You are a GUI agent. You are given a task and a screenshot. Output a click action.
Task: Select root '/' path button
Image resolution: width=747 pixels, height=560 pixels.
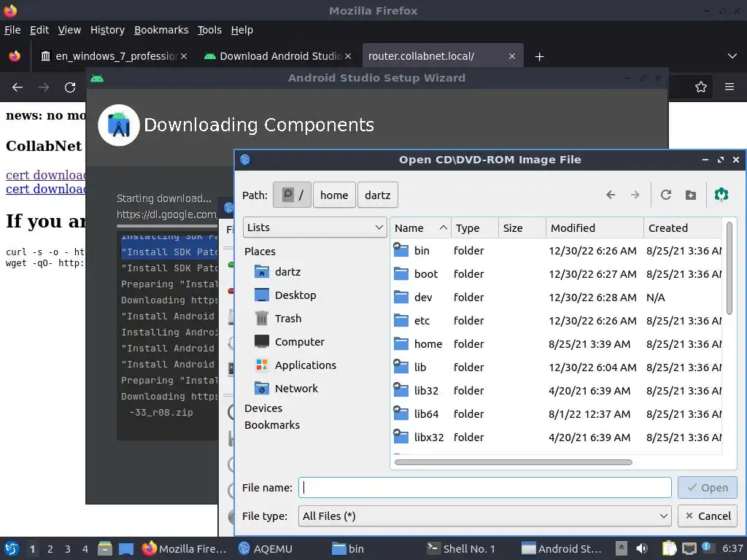(292, 195)
